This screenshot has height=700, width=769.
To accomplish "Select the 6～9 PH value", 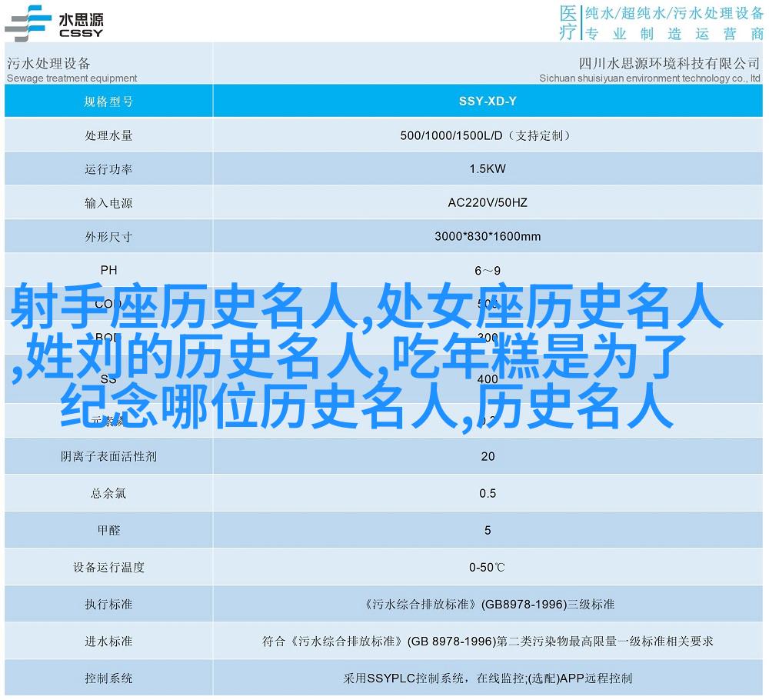I will tap(488, 271).
